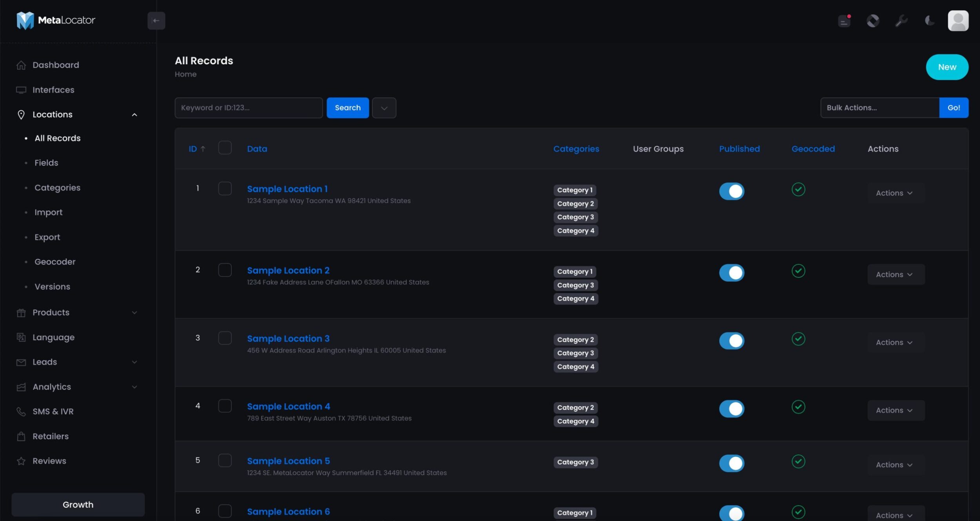Click the Growth plan button
Viewport: 980px width, 521px height.
[x=78, y=505]
